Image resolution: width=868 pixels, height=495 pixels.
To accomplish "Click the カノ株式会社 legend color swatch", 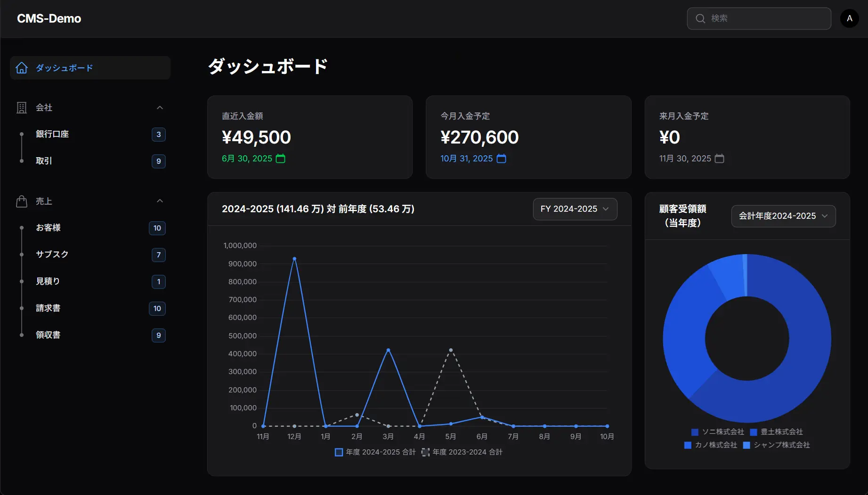I will coord(688,445).
